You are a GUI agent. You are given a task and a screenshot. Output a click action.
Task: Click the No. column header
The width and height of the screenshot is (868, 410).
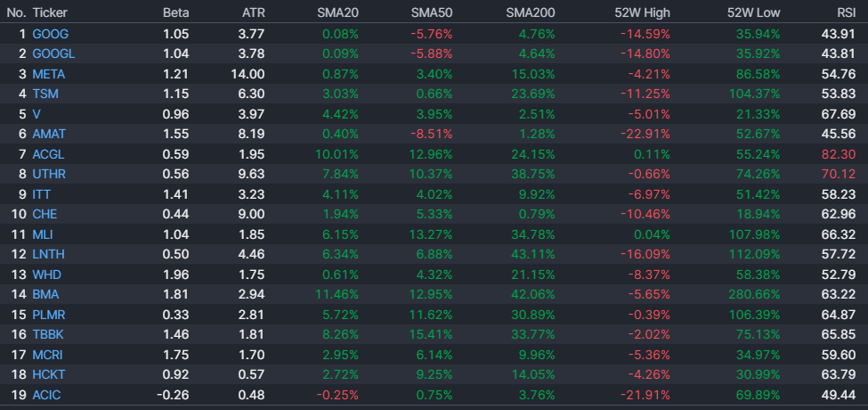[16, 13]
